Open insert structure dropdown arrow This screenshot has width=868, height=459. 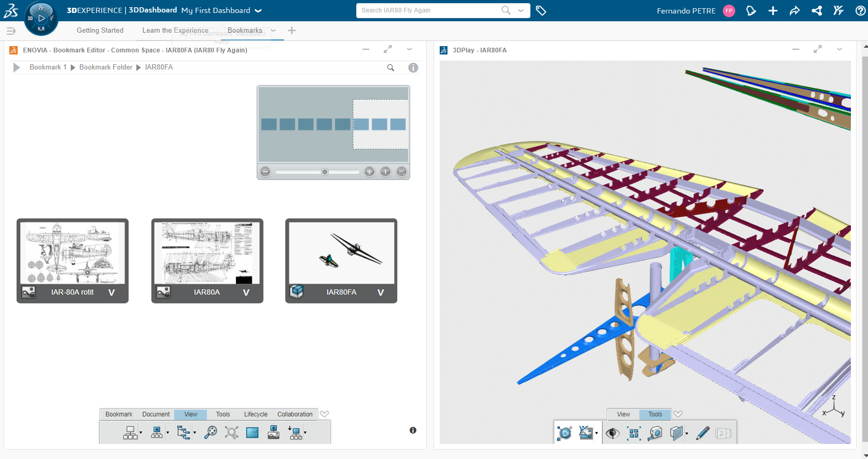click(305, 433)
